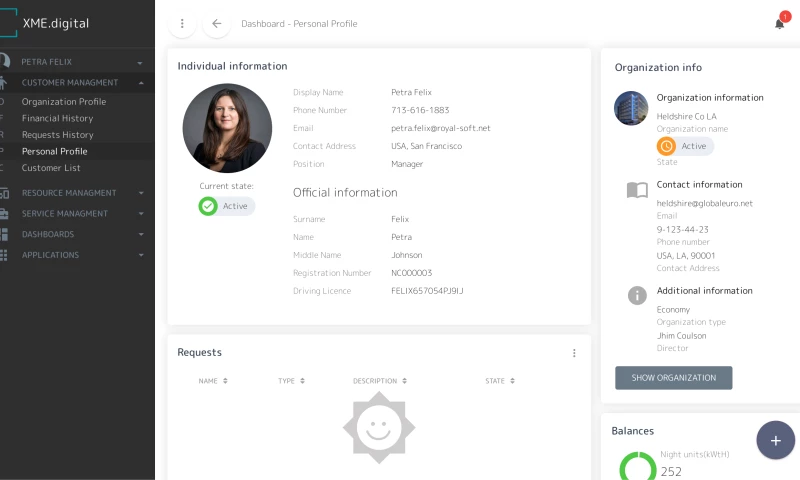Open the three-dot menu in top bar
The width and height of the screenshot is (800, 480).
tap(181, 23)
